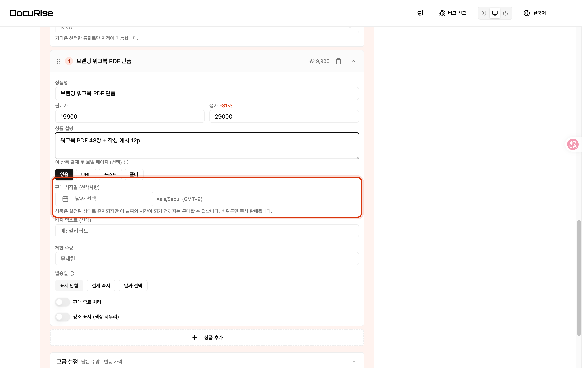Open 한국어 language selector
This screenshot has height=368, width=588.
click(535, 13)
